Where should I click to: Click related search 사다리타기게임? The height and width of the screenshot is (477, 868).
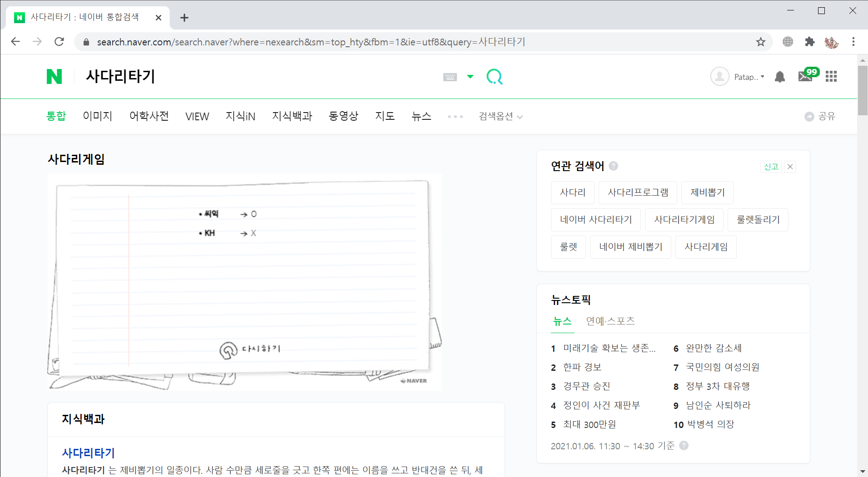click(684, 220)
